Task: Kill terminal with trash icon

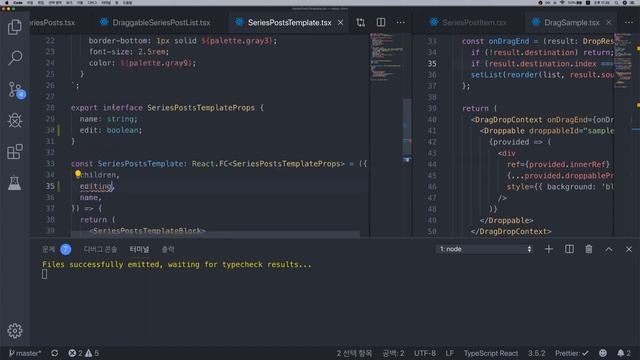Action: [x=589, y=249]
